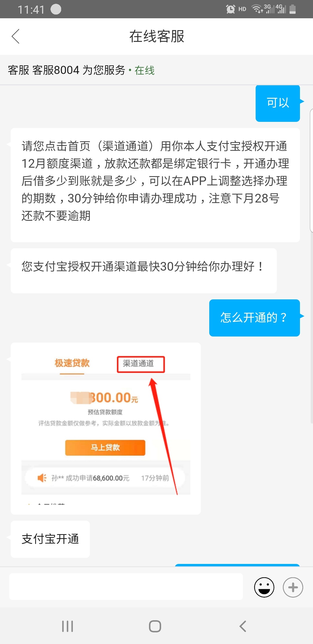Tap the battery icon in status bar
This screenshot has height=644, width=313.
(293, 9)
